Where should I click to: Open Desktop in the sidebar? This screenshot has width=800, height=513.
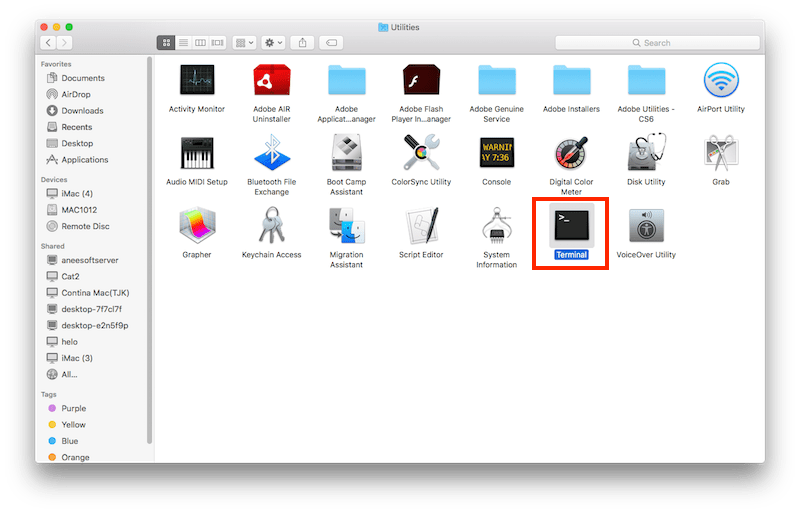pos(77,143)
